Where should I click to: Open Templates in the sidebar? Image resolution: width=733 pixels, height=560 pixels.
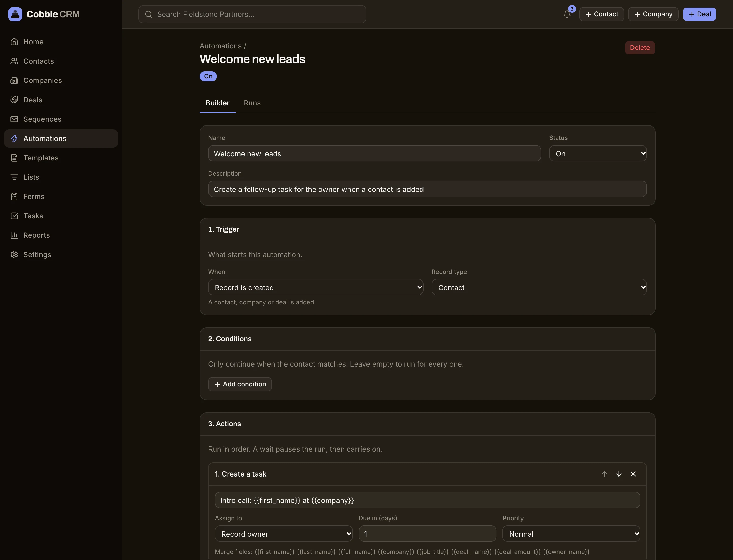click(61, 158)
